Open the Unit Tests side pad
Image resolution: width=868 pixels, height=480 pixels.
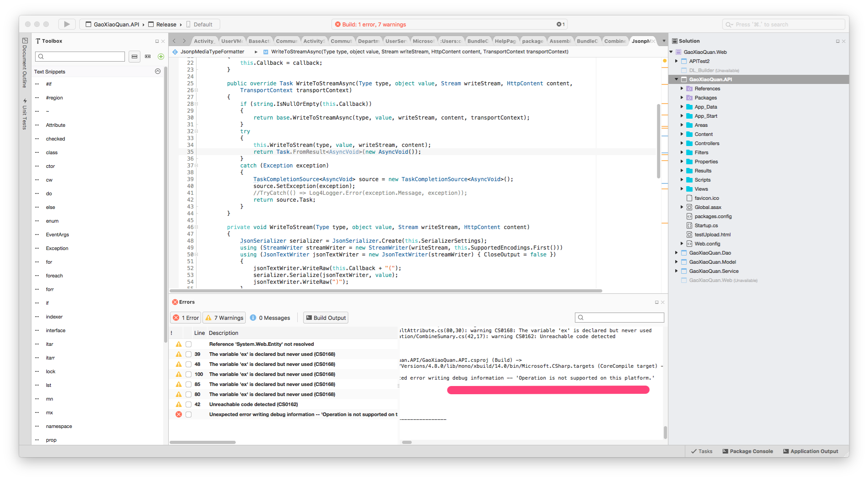(25, 114)
